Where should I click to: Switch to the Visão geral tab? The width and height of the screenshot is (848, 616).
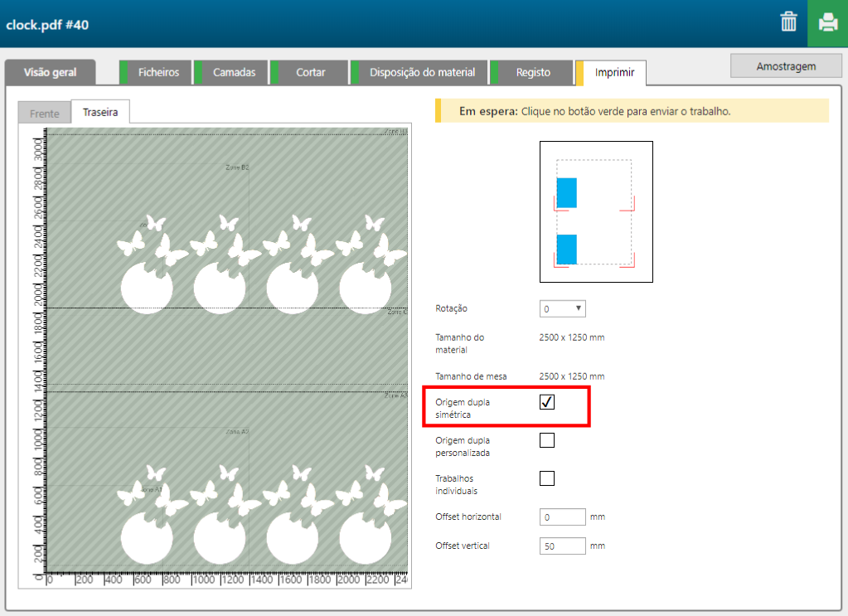point(50,72)
